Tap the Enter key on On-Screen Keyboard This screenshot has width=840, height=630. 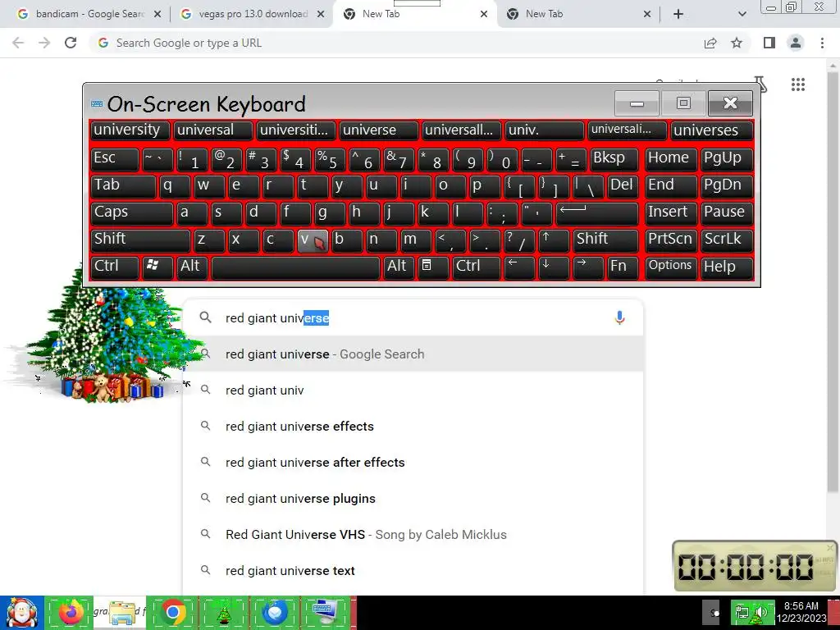click(597, 212)
